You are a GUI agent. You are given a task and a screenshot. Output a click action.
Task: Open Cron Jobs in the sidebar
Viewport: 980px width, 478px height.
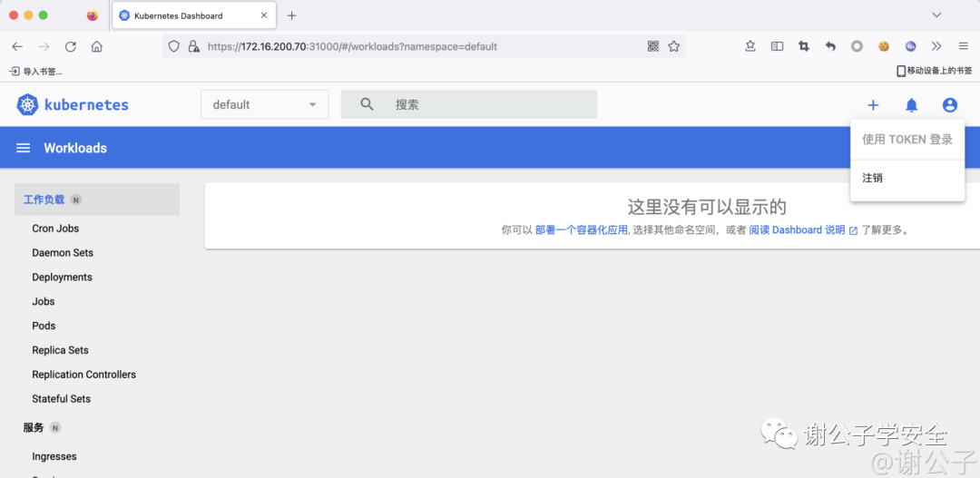(x=55, y=229)
